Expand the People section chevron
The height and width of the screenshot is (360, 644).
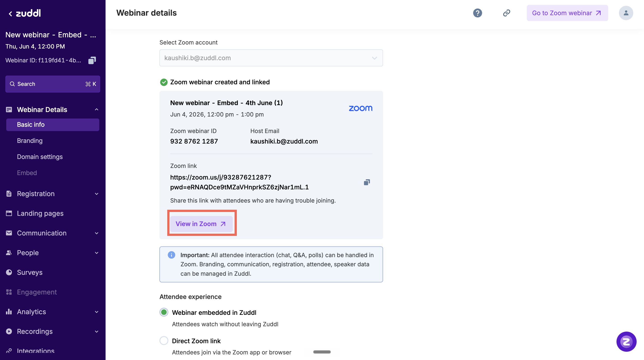[97, 253]
